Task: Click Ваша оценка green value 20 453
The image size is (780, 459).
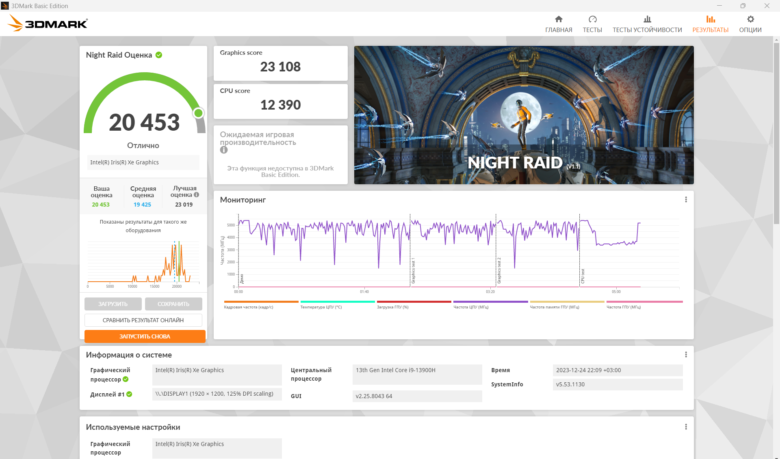Action: (101, 204)
